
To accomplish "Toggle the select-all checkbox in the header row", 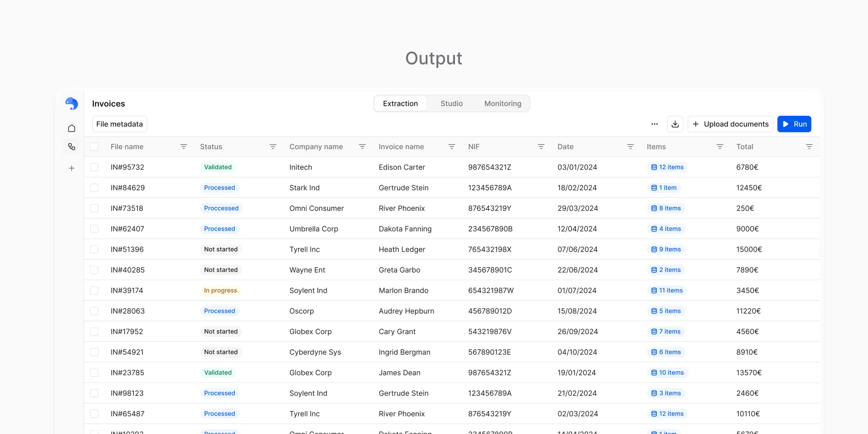I will [94, 146].
